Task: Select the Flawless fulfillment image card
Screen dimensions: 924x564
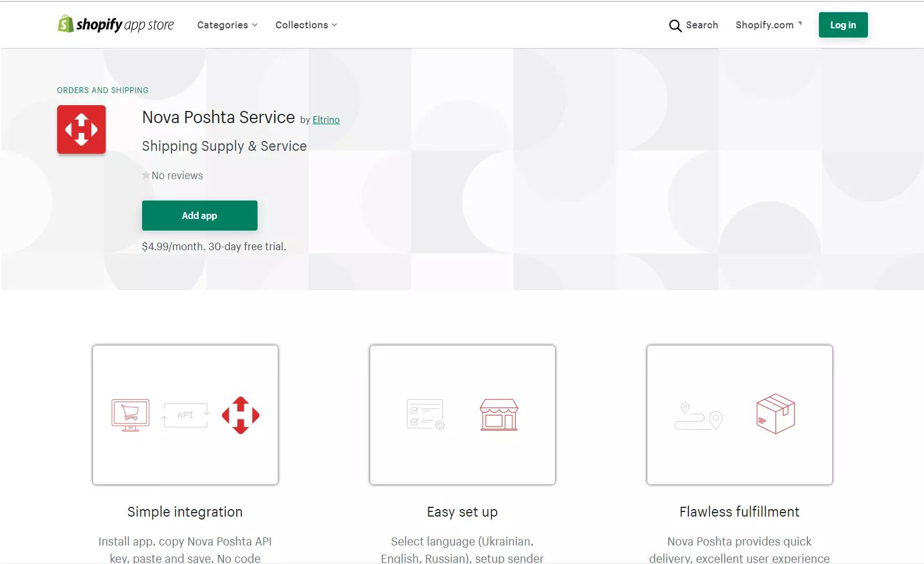Action: point(740,415)
